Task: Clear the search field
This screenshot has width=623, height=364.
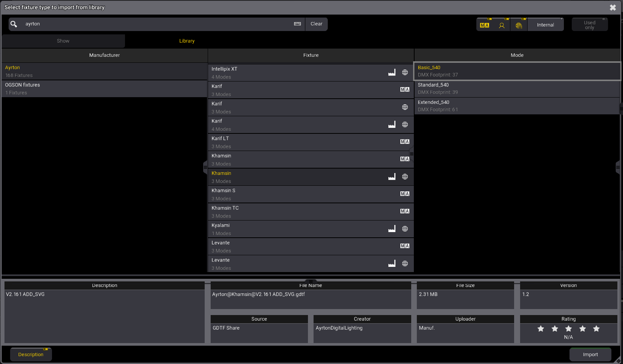Action: coord(316,24)
